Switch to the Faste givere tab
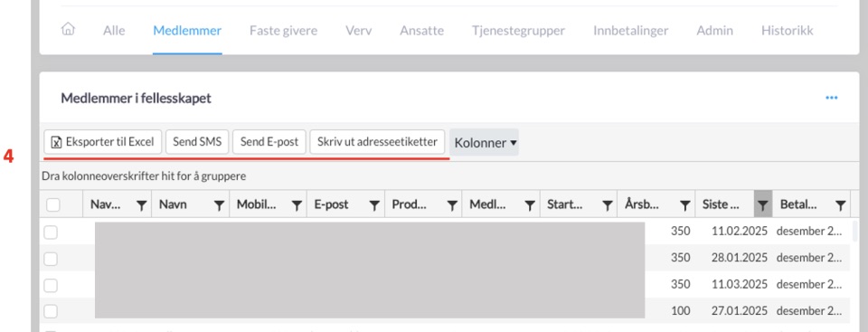Screen dimensions: 868x332 coord(283,31)
